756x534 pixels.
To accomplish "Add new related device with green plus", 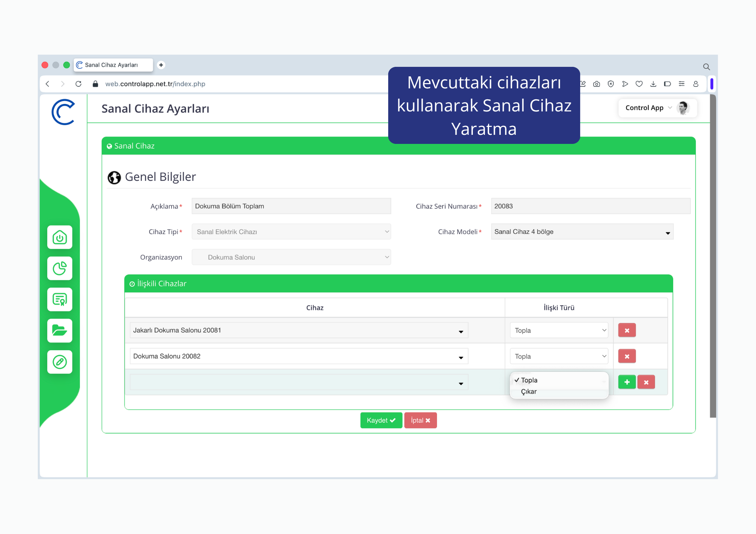I will [x=627, y=382].
